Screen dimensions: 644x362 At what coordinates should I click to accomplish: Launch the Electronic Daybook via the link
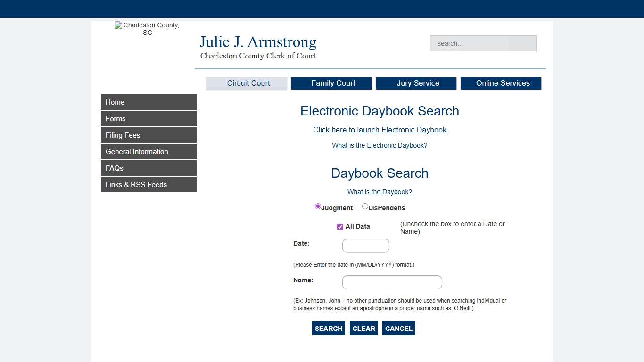(380, 130)
